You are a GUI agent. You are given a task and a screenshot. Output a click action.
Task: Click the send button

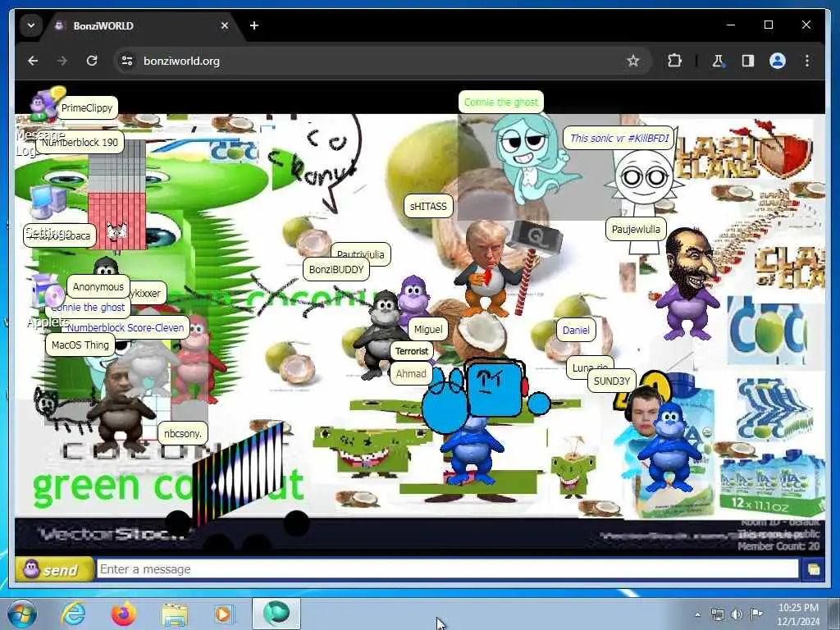click(53, 569)
